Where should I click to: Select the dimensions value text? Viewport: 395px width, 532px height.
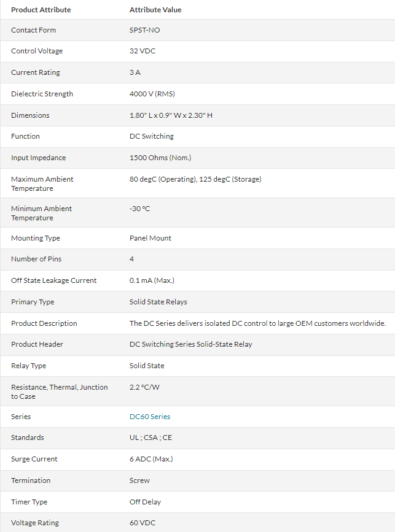pos(171,115)
